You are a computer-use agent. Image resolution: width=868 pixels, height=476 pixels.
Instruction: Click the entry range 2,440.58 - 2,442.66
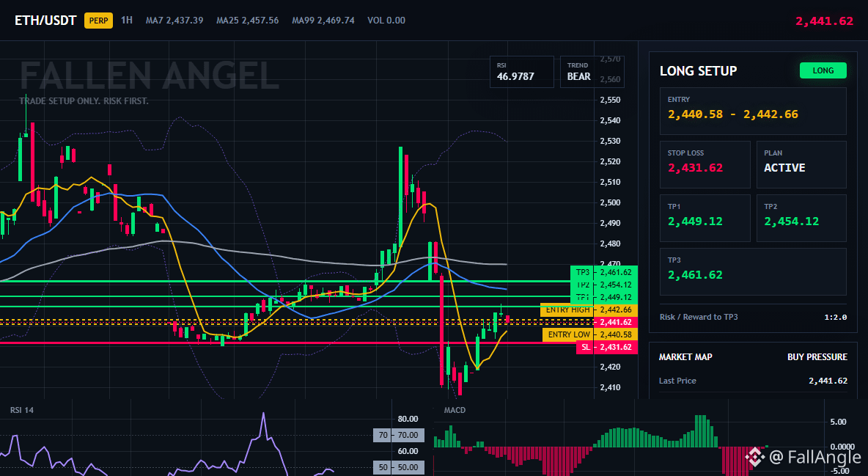[733, 114]
